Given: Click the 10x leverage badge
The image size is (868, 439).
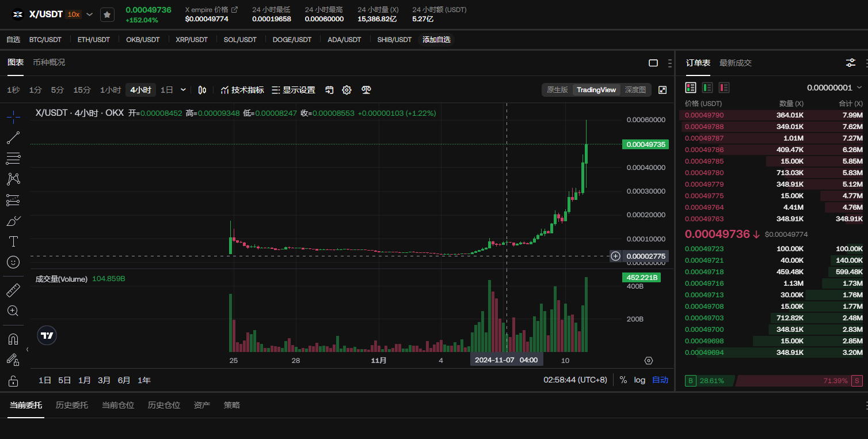Looking at the screenshot, I should pos(74,14).
